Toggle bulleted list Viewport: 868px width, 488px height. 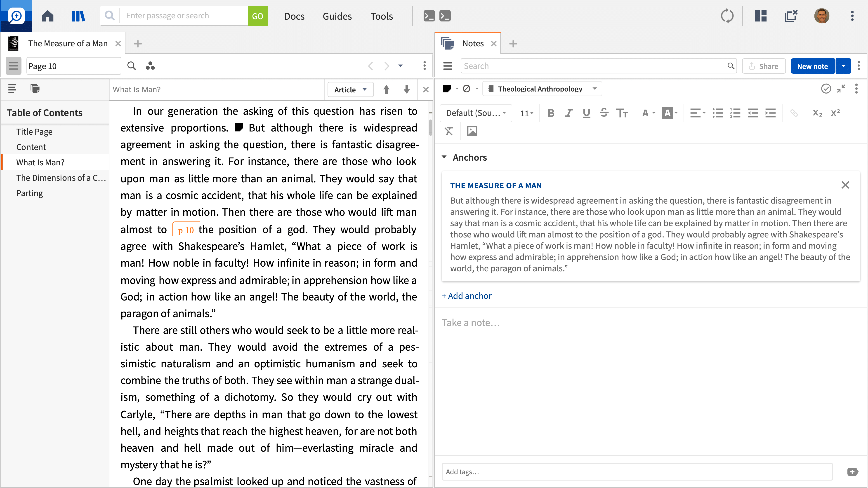click(x=717, y=113)
